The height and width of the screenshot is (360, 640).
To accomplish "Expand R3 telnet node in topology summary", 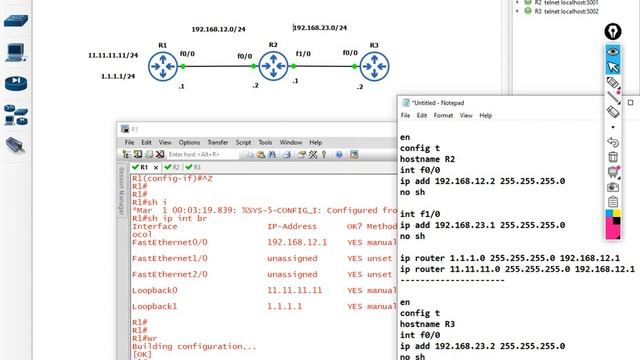I will [518, 11].
